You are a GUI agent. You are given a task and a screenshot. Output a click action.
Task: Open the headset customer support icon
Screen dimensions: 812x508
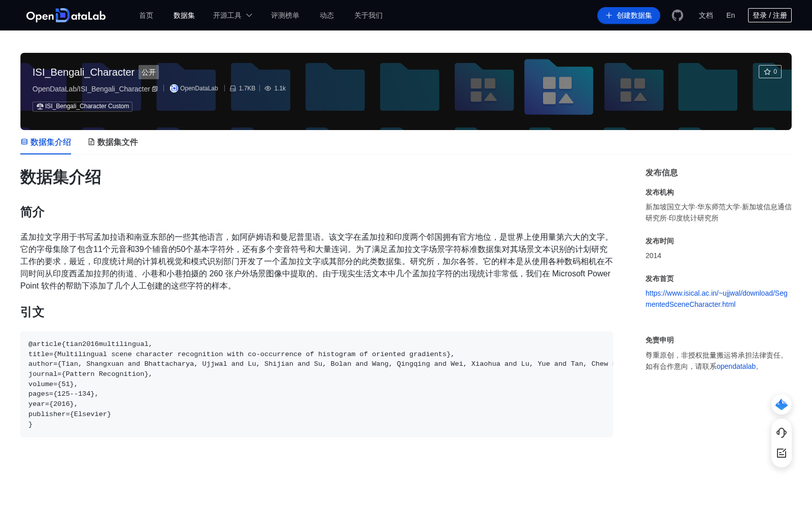pyautogui.click(x=782, y=433)
